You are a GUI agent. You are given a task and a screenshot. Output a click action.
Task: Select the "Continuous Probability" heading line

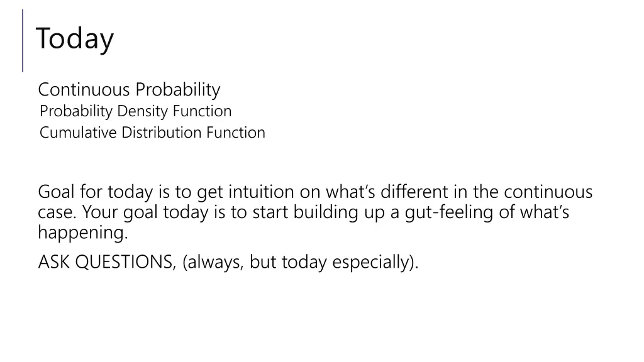pyautogui.click(x=129, y=89)
